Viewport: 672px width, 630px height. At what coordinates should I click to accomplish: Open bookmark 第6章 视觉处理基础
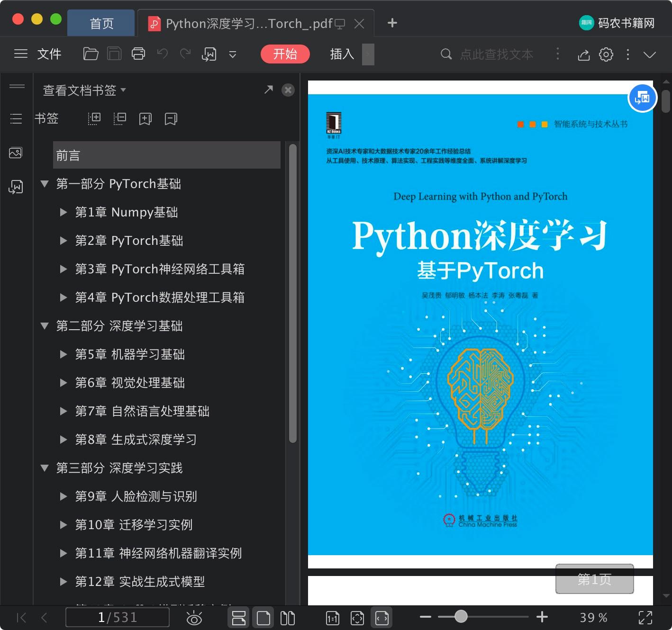tap(130, 383)
